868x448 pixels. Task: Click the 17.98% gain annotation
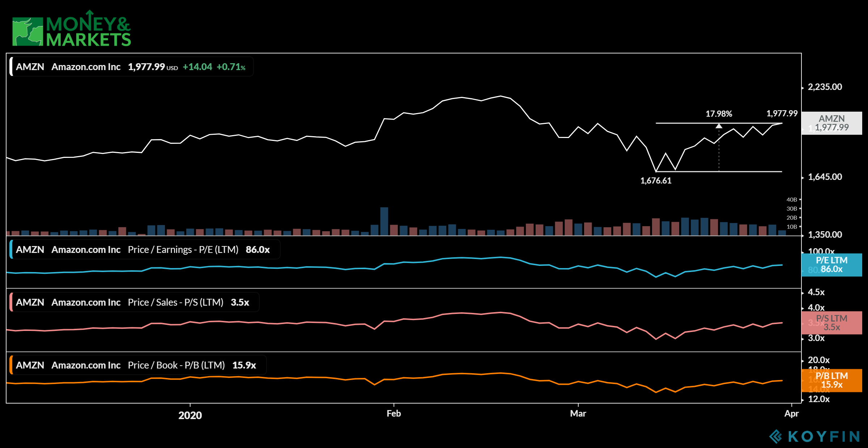(719, 114)
